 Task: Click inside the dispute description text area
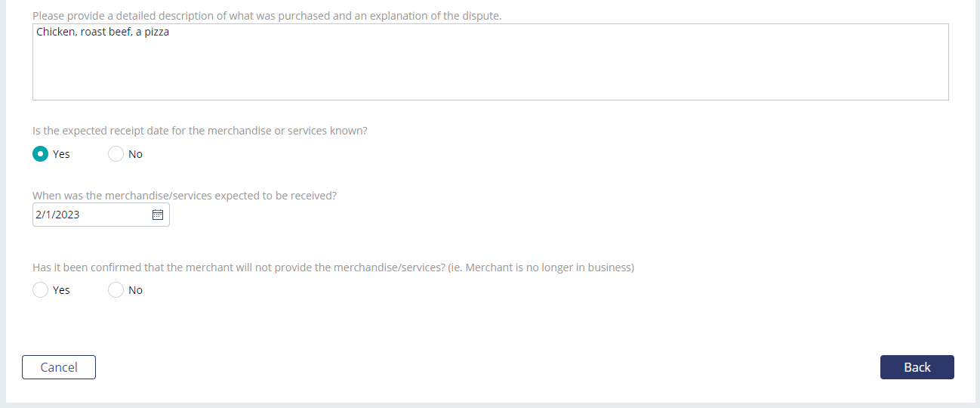(x=491, y=62)
